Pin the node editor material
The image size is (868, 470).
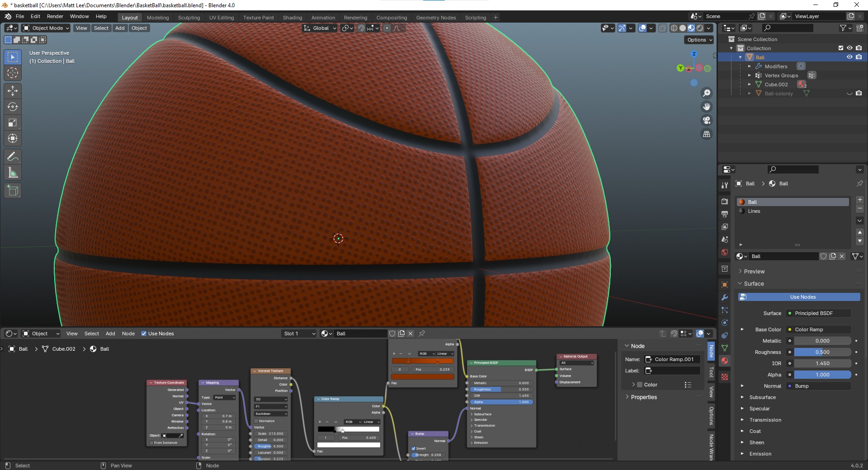pos(422,334)
